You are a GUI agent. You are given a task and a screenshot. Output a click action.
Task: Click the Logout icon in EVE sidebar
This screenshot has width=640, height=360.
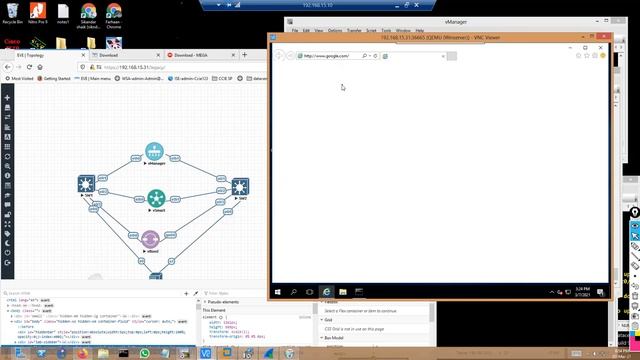7,263
